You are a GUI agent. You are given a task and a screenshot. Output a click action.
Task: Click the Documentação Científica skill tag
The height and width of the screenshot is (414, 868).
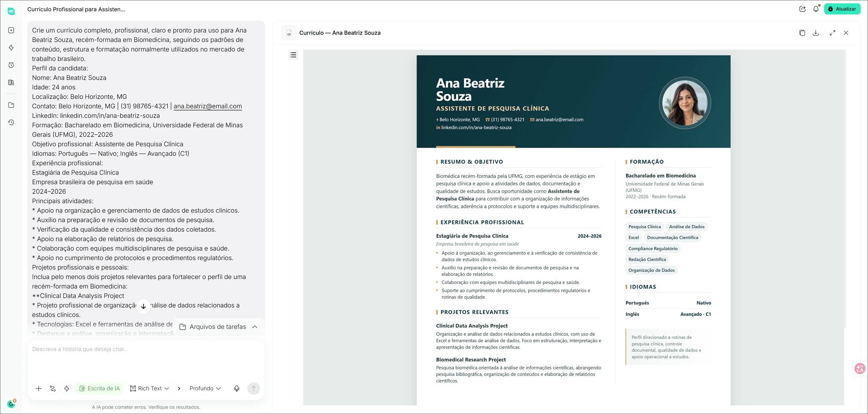point(672,237)
